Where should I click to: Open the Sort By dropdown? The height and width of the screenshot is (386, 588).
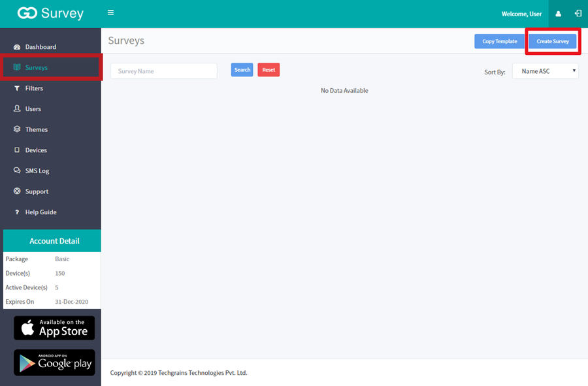click(546, 71)
